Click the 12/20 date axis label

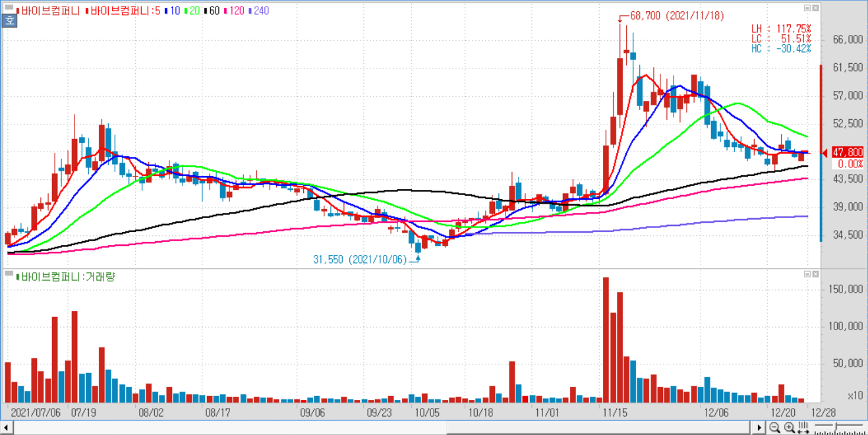coord(783,412)
